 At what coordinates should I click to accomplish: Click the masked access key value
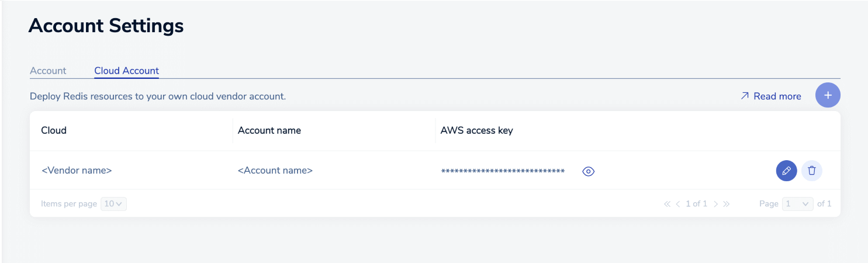(503, 171)
